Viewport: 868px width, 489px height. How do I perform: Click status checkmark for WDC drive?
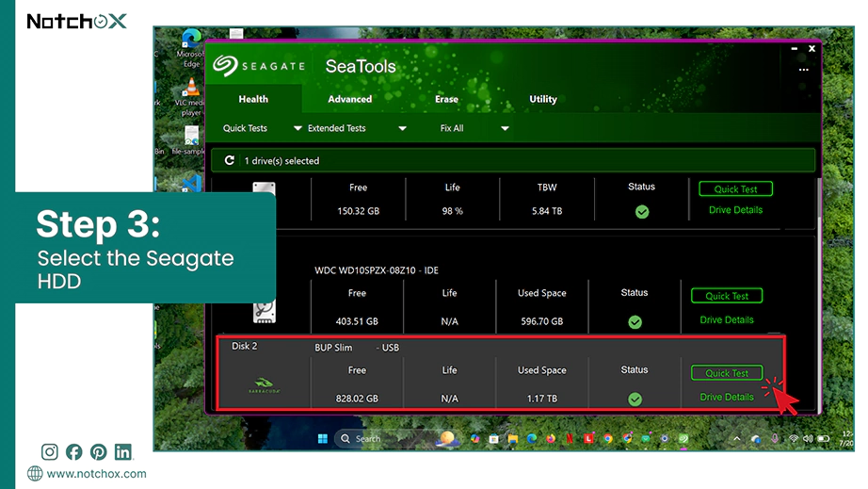pos(635,321)
